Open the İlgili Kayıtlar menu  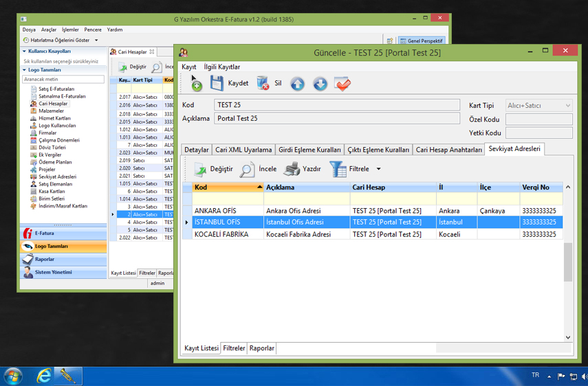pyautogui.click(x=221, y=67)
